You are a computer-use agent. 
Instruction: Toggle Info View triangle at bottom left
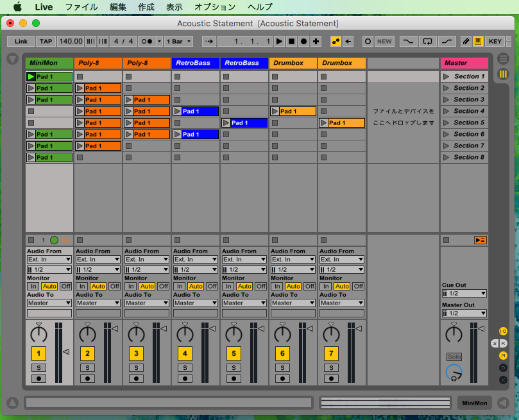(x=13, y=403)
